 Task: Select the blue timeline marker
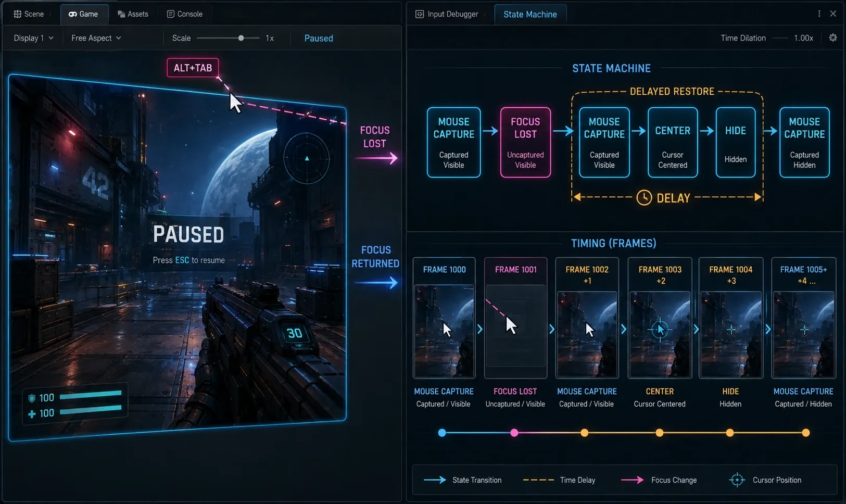442,433
